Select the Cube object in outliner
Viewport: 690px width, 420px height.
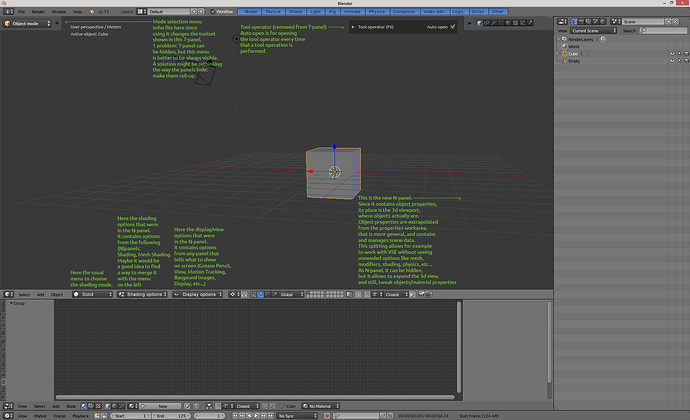click(573, 54)
